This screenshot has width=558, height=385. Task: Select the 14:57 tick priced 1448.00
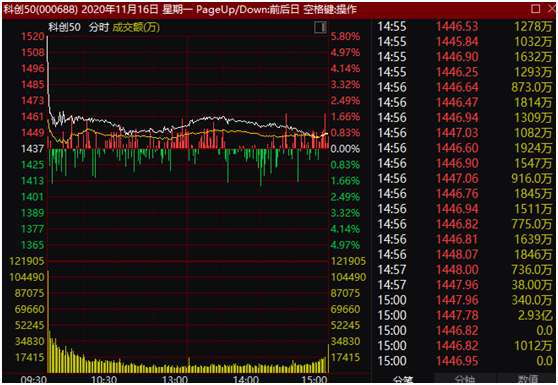click(x=464, y=270)
